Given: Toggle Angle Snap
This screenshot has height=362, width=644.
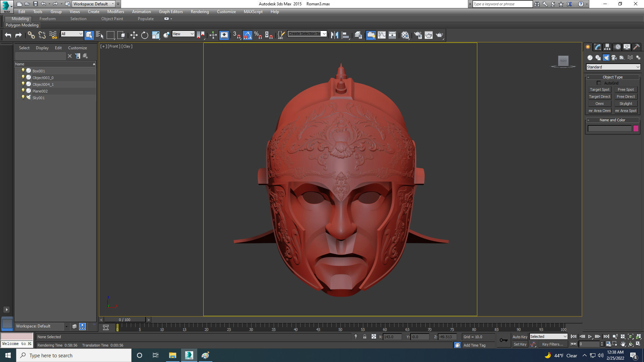Looking at the screenshot, I should point(247,35).
